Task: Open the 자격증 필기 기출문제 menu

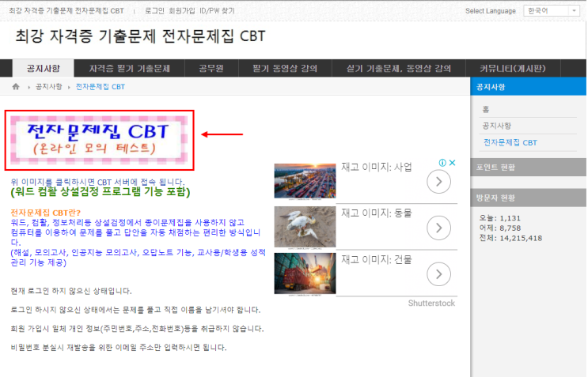Action: [x=129, y=69]
